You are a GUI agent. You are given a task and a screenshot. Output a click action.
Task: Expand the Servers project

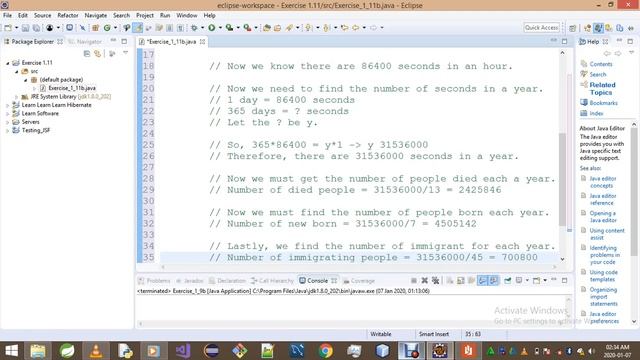7,122
